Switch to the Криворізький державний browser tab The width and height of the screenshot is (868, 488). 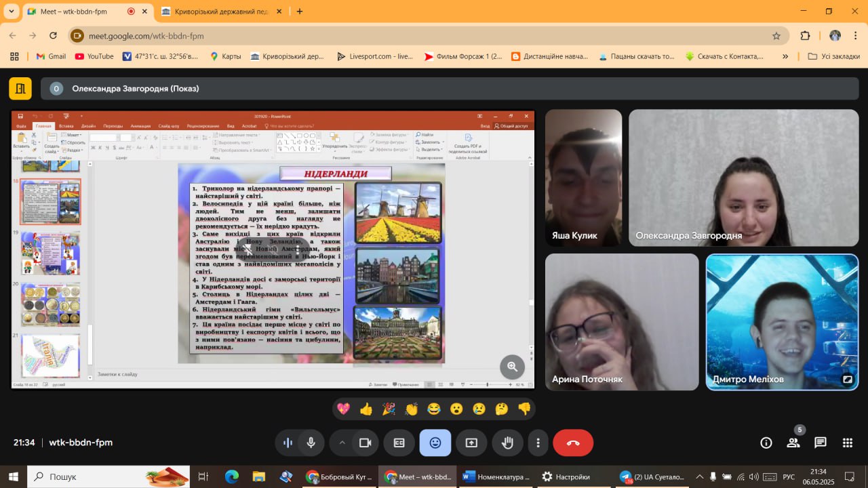214,12
